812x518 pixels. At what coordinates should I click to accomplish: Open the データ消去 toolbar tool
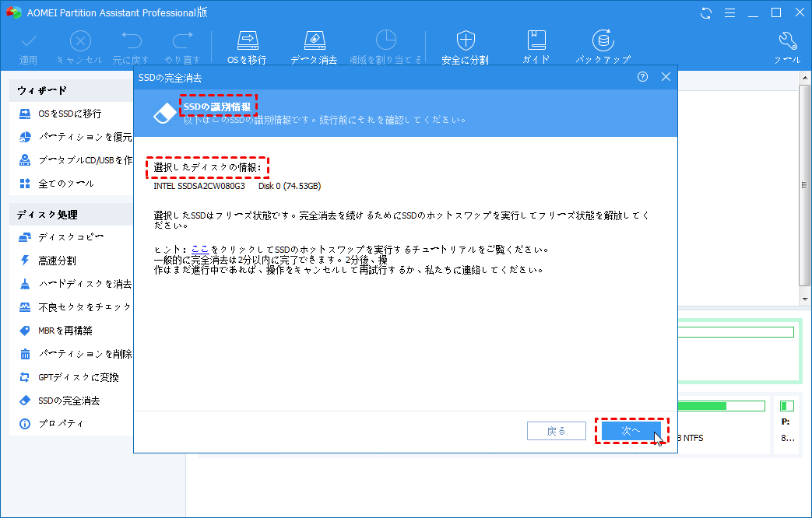[314, 47]
